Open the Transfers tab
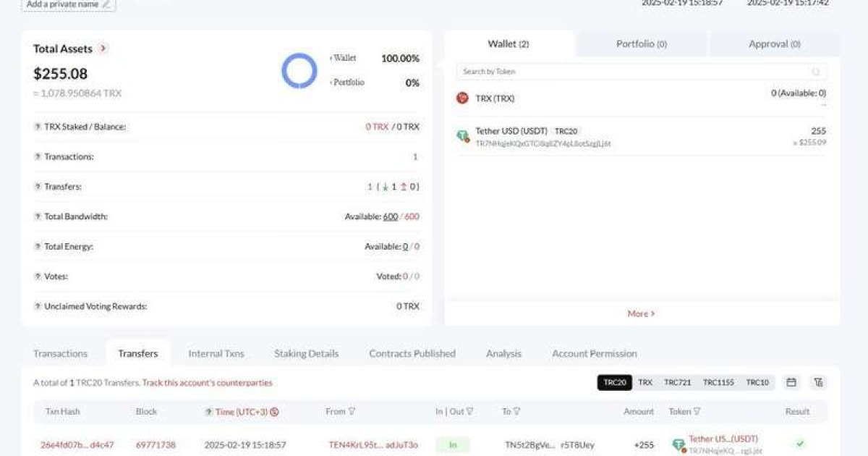 point(138,353)
